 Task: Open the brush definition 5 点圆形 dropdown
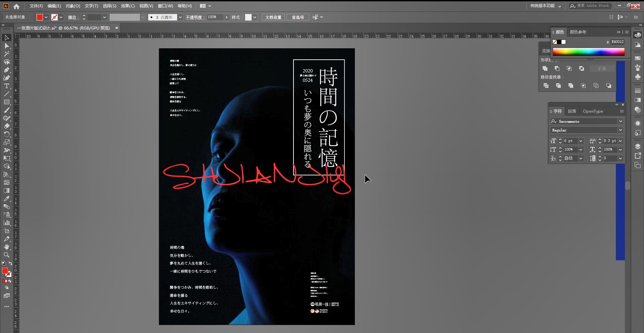tap(180, 17)
